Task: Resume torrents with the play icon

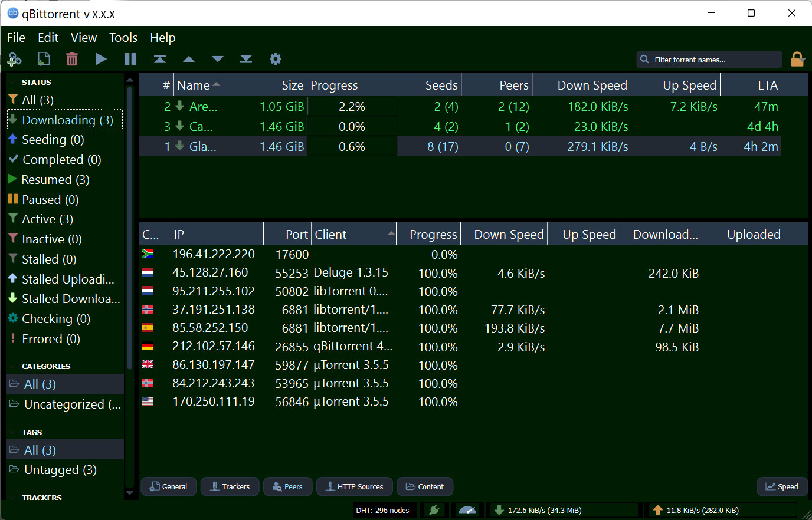Action: click(x=102, y=59)
